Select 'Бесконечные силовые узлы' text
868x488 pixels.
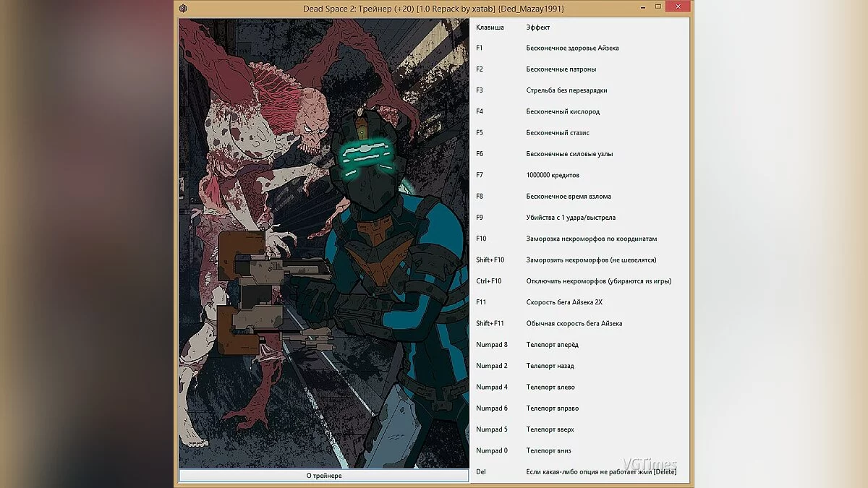570,154
